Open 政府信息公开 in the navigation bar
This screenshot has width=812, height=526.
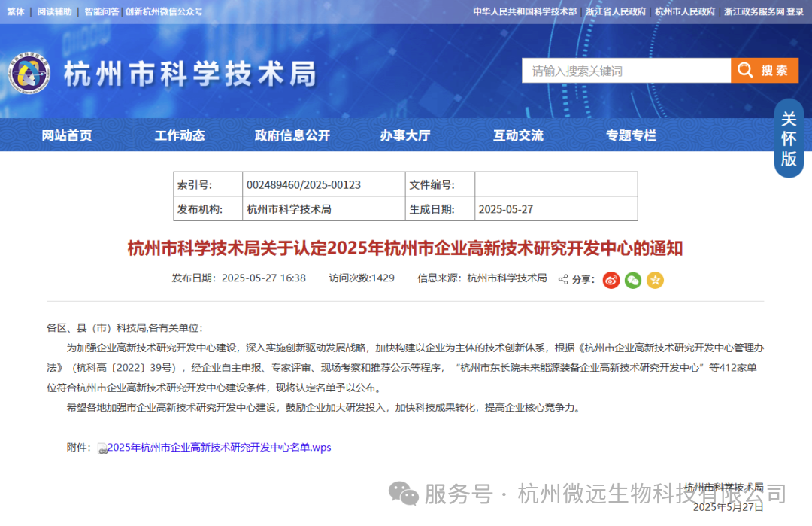tap(292, 135)
